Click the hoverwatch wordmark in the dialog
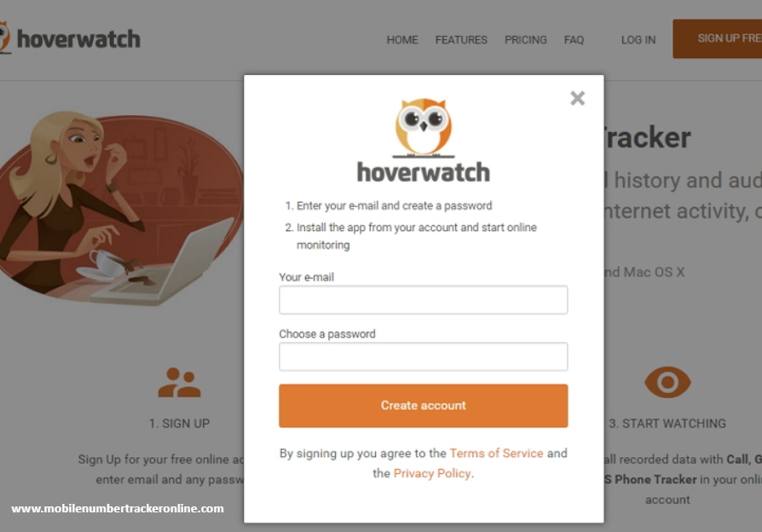762x532 pixels. click(x=424, y=172)
